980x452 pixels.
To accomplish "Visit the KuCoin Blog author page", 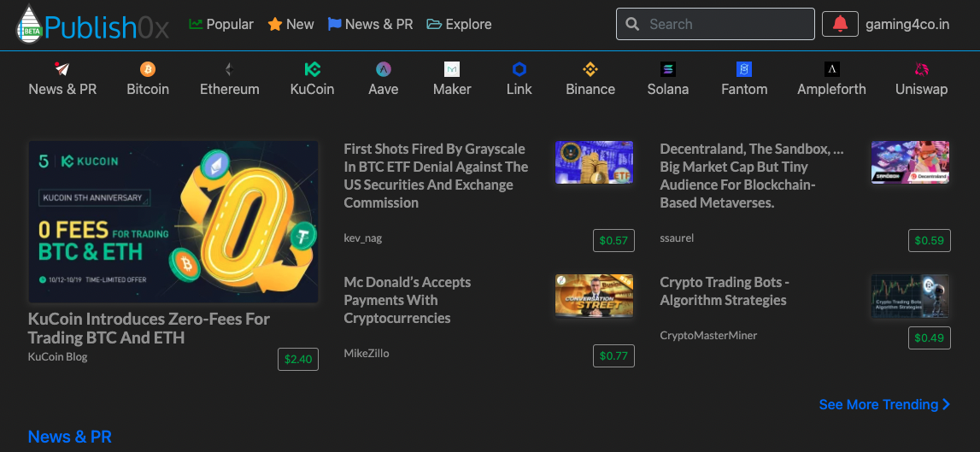I will tap(57, 357).
